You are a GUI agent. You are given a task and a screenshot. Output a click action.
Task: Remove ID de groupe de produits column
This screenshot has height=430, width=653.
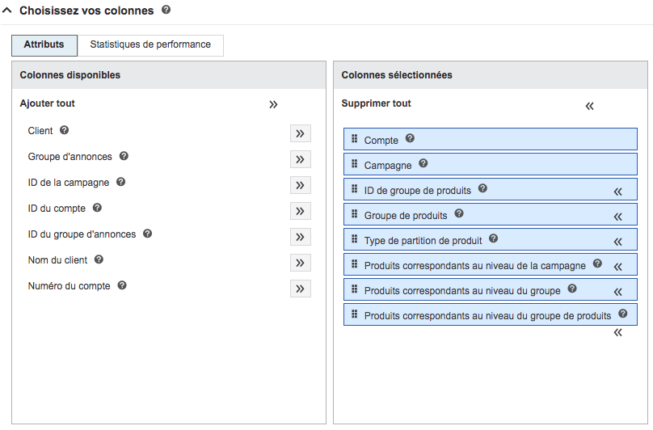coord(617,190)
